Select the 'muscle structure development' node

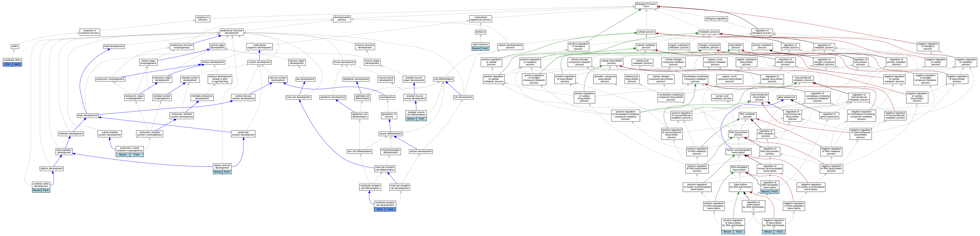(365, 46)
